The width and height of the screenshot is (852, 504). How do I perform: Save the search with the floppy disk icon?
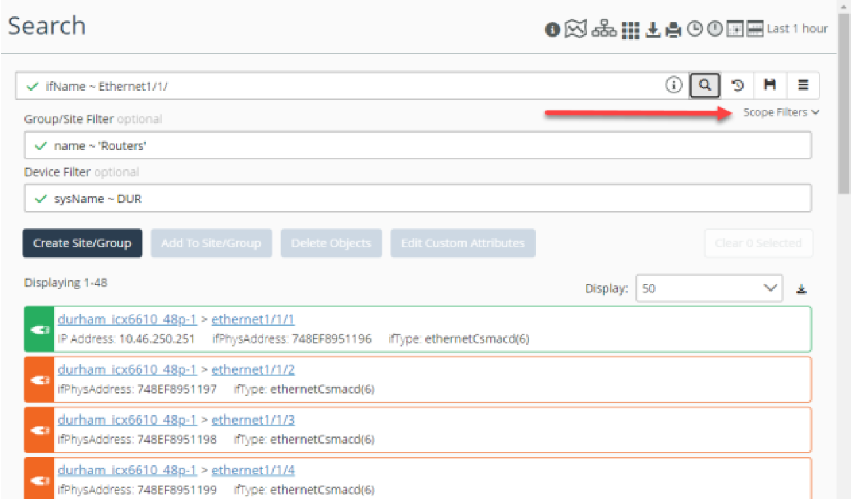(x=770, y=85)
